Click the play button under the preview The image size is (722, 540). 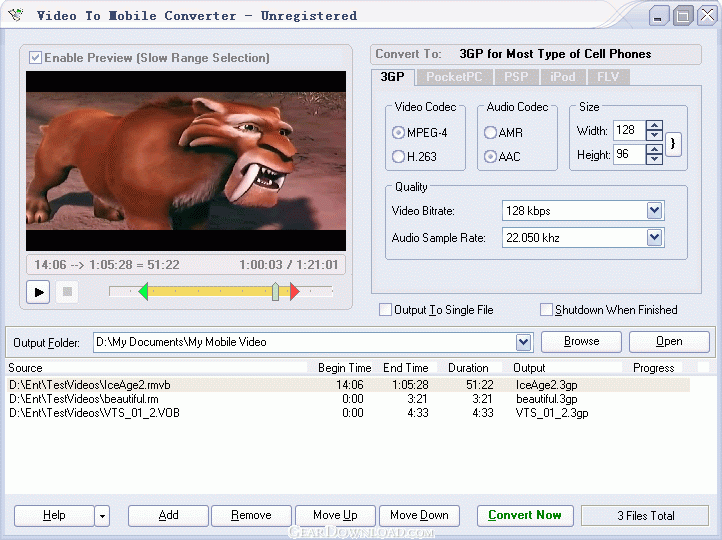point(38,292)
